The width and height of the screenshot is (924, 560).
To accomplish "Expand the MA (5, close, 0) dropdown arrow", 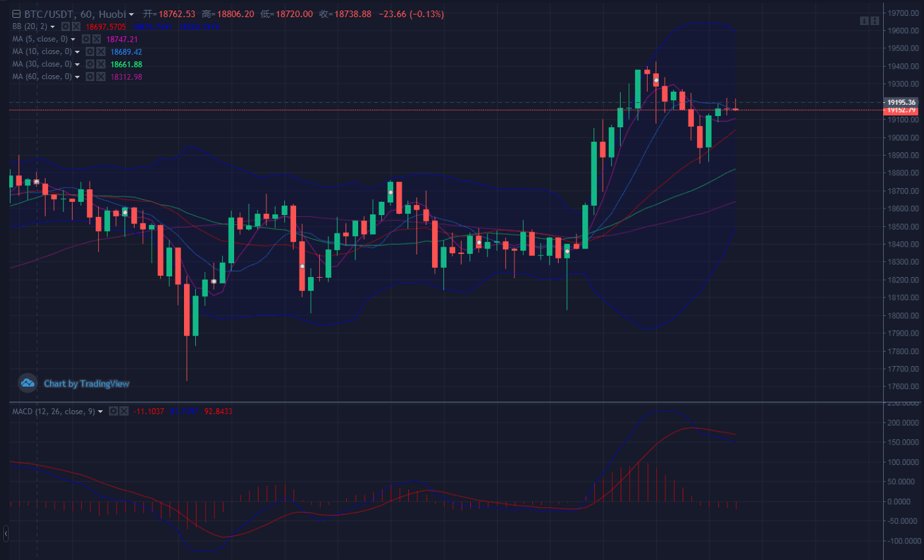I will pos(73,40).
